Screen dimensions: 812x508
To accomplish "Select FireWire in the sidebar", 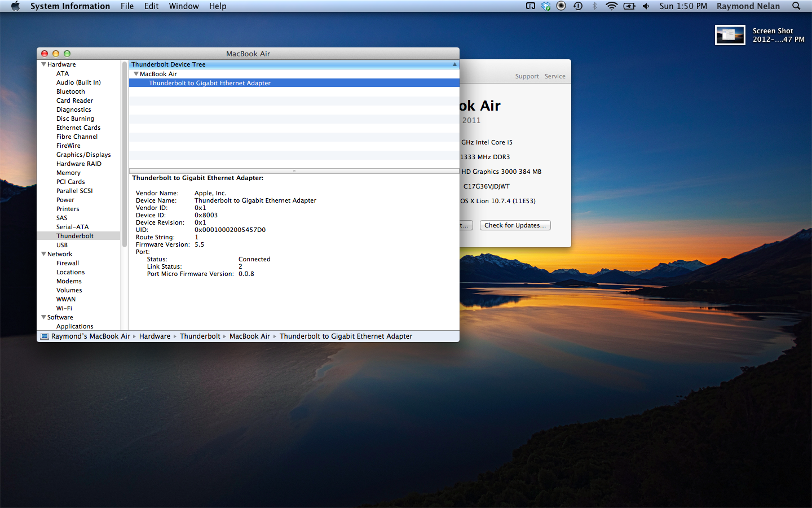I will [x=68, y=146].
